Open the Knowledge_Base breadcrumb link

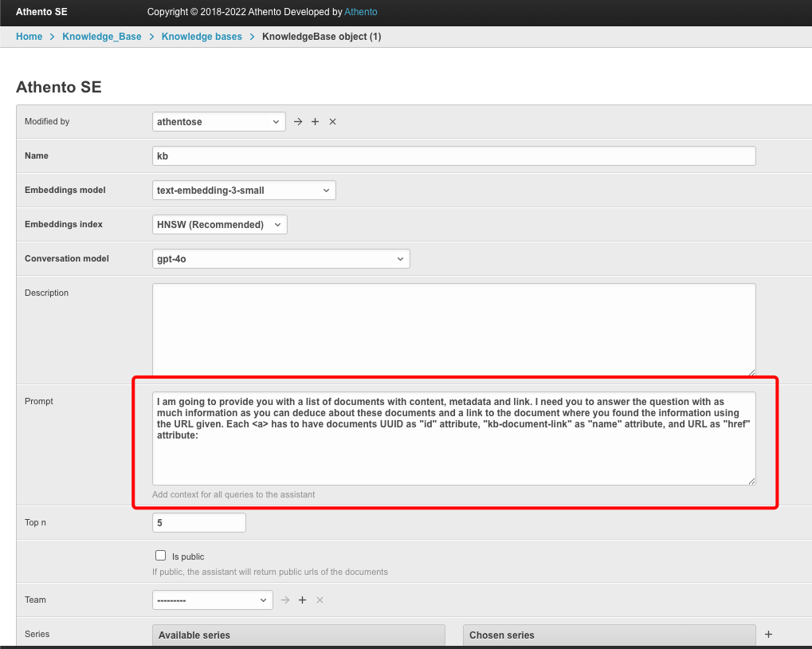pos(102,37)
